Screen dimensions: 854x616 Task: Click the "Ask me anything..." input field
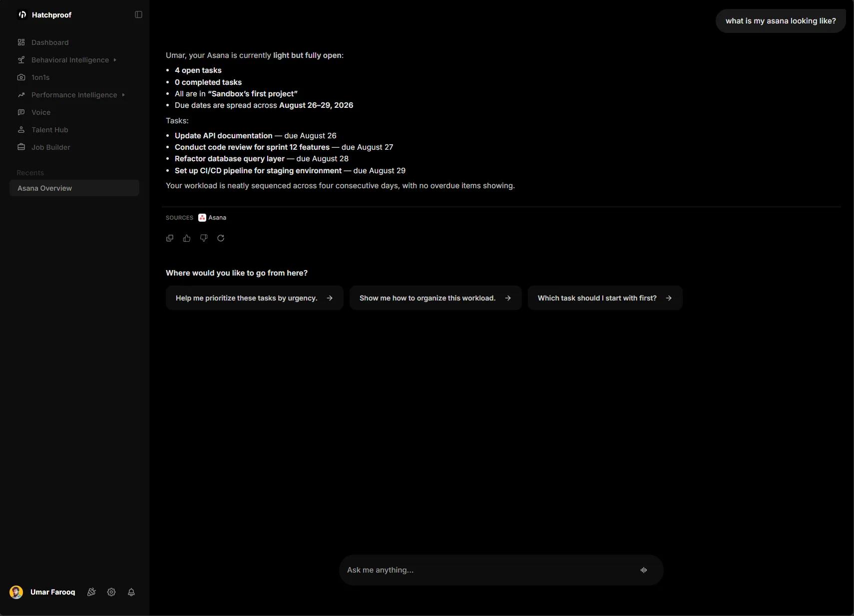point(501,570)
